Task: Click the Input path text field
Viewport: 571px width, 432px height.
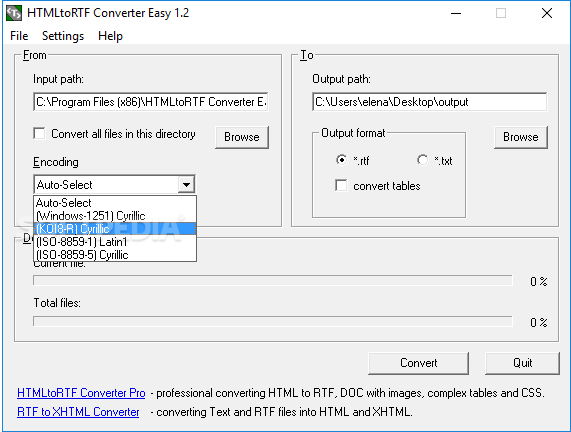Action: tap(151, 102)
